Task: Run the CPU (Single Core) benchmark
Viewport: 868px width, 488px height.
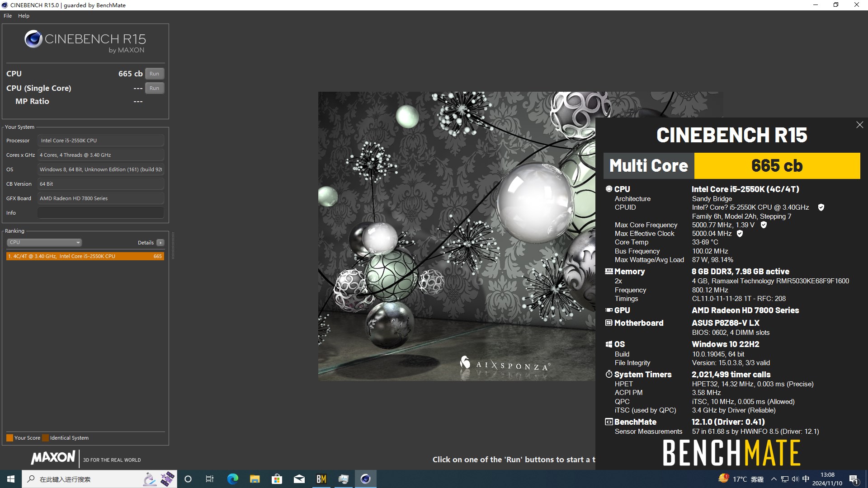Action: click(x=154, y=88)
